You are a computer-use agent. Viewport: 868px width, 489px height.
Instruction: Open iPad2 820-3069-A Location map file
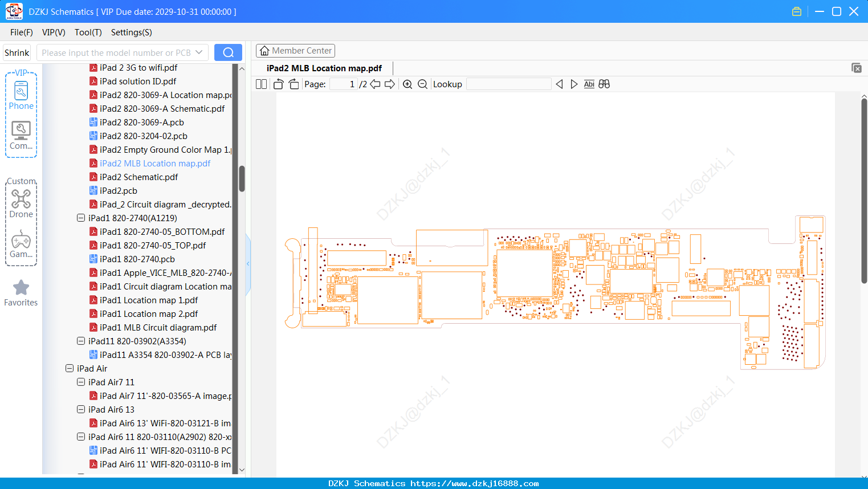pos(166,95)
